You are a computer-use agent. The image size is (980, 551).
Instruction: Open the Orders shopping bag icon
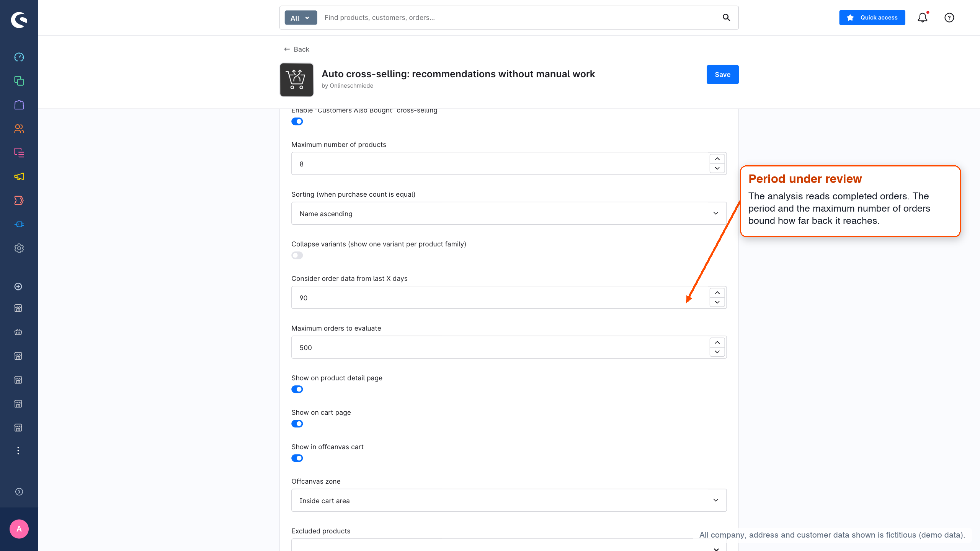pyautogui.click(x=19, y=105)
